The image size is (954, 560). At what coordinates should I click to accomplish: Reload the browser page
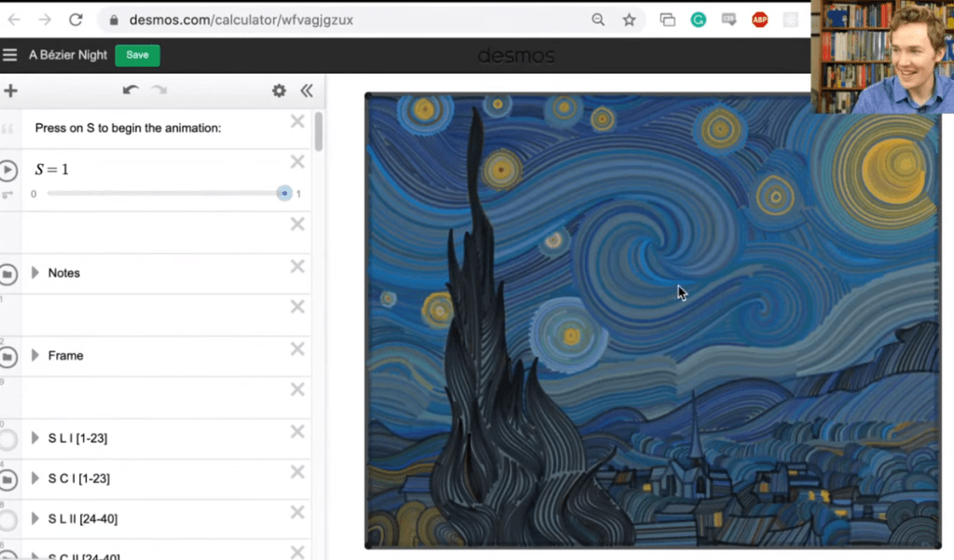(76, 20)
